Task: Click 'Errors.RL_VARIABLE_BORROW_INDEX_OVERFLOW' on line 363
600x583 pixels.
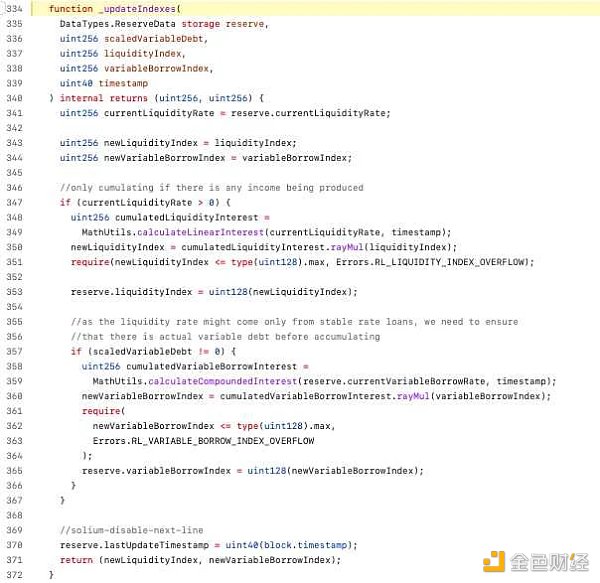Action: [x=203, y=441]
